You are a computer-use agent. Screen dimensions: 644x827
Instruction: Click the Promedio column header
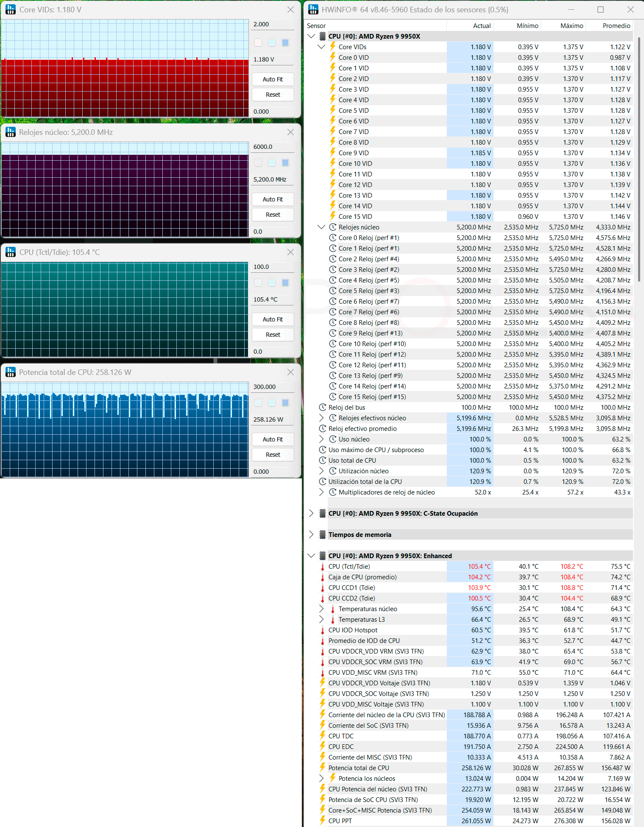609,25
